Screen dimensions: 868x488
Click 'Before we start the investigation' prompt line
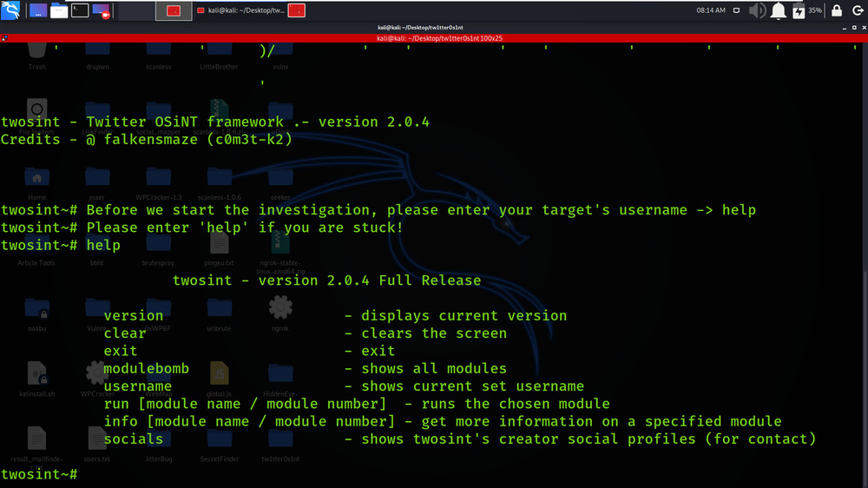378,210
